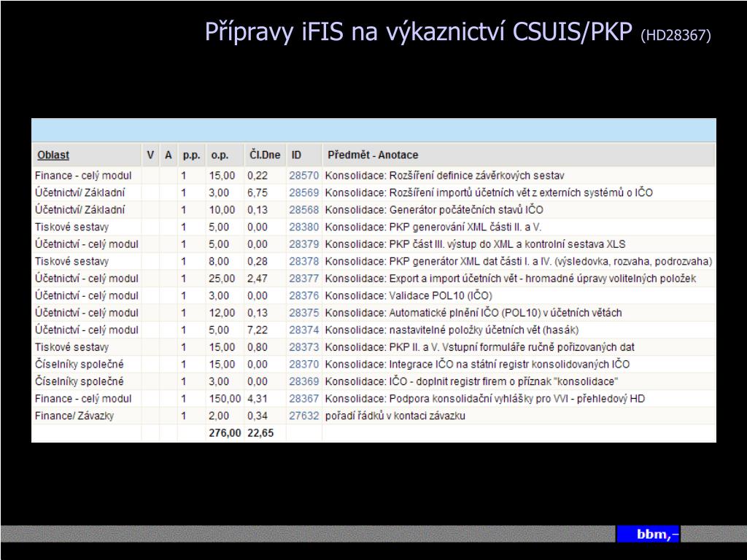
Task: Select the 150,00 o.p. value
Action: click(225, 399)
